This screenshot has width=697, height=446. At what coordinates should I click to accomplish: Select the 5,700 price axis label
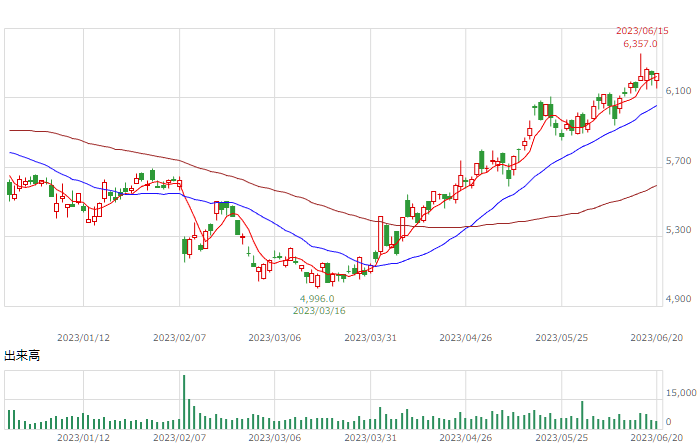(x=678, y=161)
